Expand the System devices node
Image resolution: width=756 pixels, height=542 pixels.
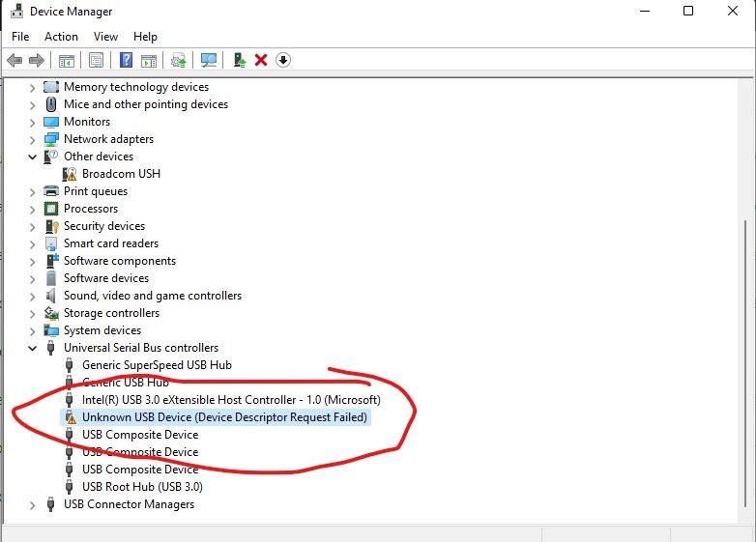(x=32, y=331)
